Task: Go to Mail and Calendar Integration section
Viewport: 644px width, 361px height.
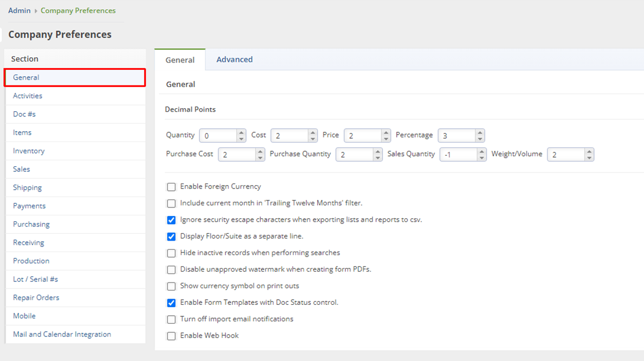Action: 62,334
